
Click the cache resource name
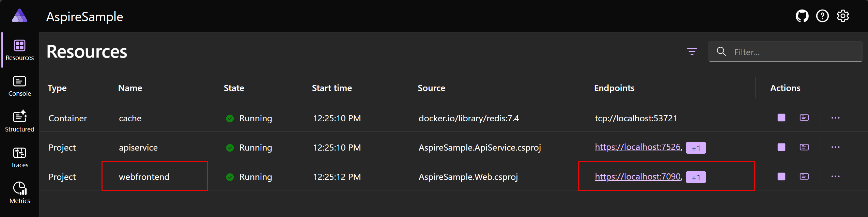(x=130, y=118)
